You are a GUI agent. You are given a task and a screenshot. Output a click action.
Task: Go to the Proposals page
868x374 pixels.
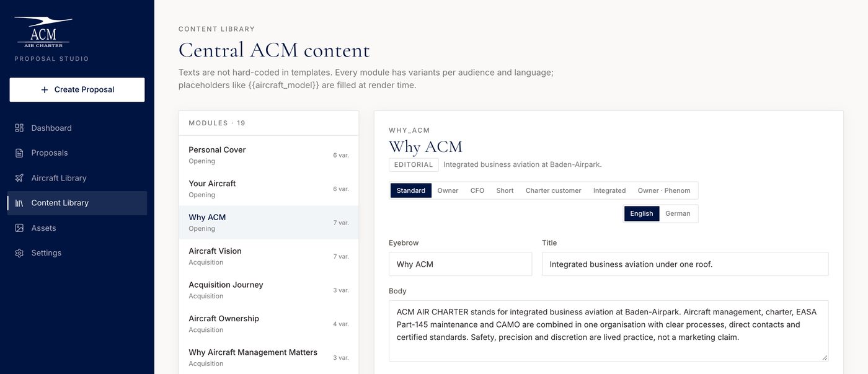pyautogui.click(x=77, y=153)
